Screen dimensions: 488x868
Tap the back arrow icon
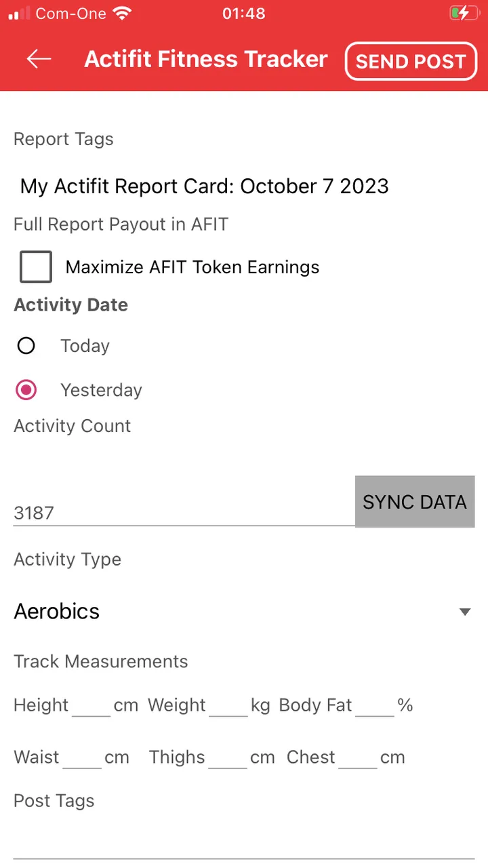[x=39, y=60]
